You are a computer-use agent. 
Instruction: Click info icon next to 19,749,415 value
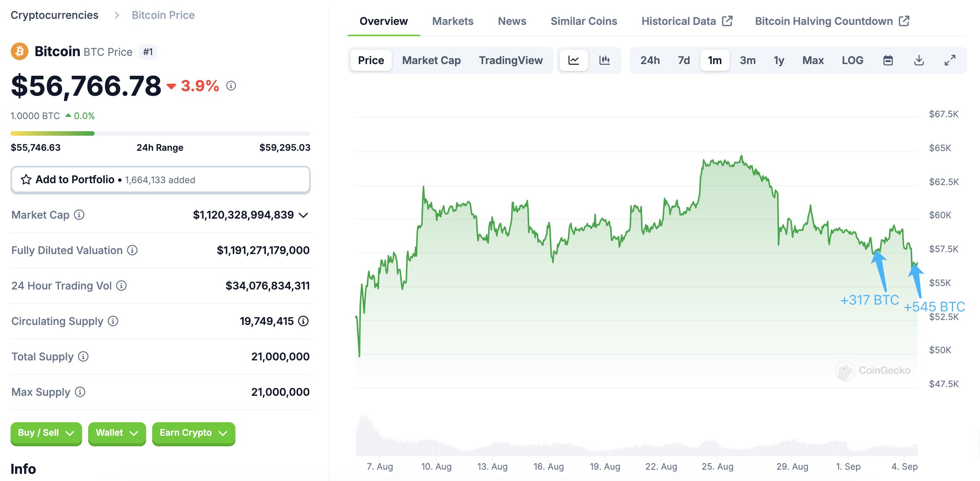[303, 321]
